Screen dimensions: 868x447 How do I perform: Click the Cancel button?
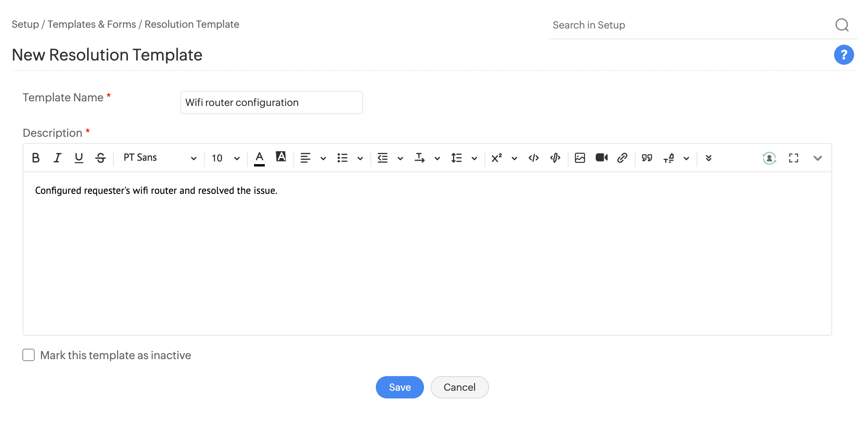click(459, 387)
